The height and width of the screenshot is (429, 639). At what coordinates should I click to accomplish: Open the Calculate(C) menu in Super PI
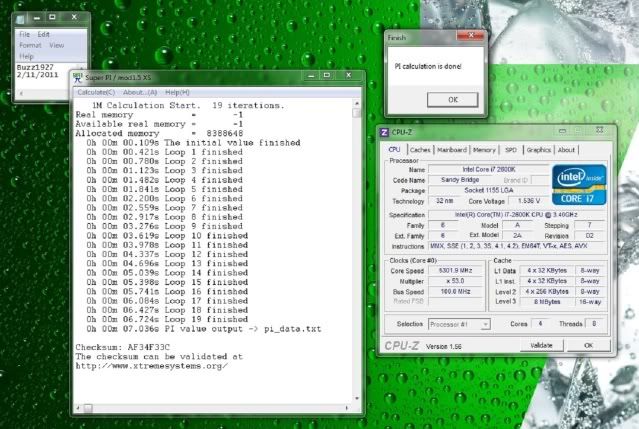pyautogui.click(x=96, y=92)
